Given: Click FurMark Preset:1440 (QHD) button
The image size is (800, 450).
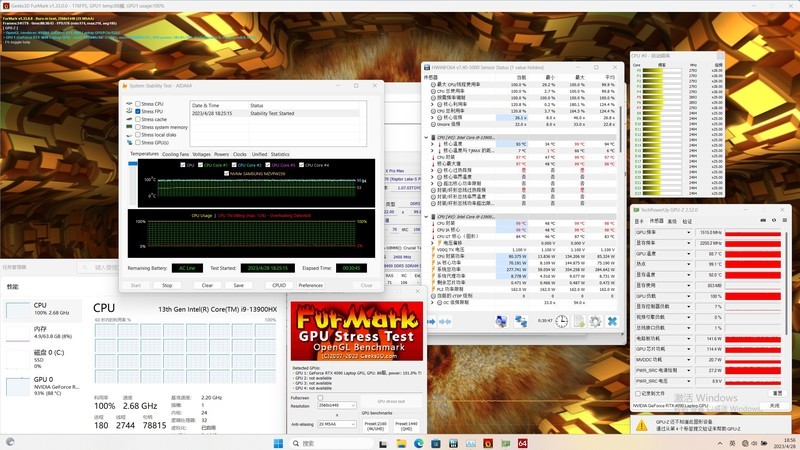Looking at the screenshot, I should click(407, 426).
